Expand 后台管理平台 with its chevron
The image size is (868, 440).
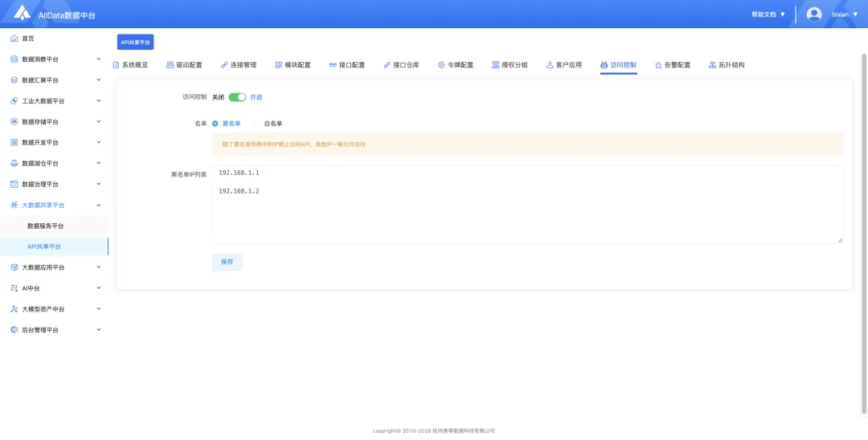click(x=99, y=330)
